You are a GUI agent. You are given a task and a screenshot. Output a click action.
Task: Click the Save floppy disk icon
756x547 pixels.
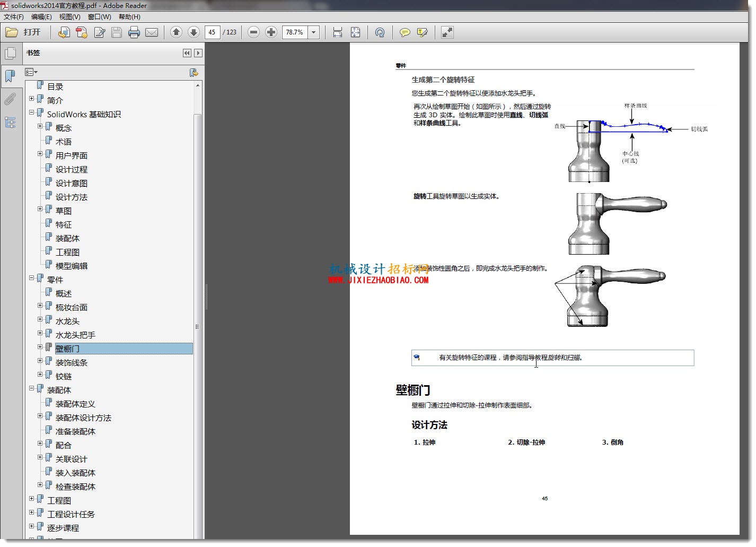pos(117,32)
